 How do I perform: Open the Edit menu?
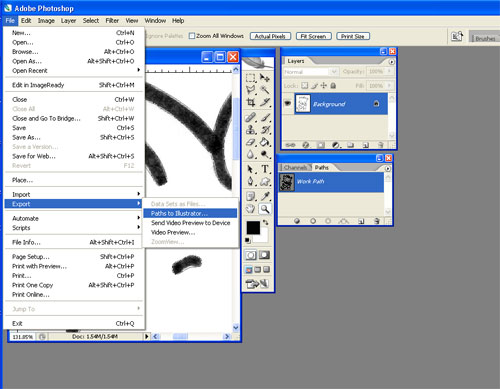[x=26, y=21]
